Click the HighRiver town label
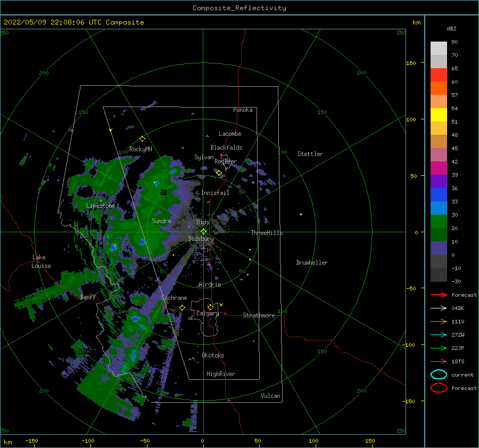The height and width of the screenshot is (448, 479). pos(221,374)
